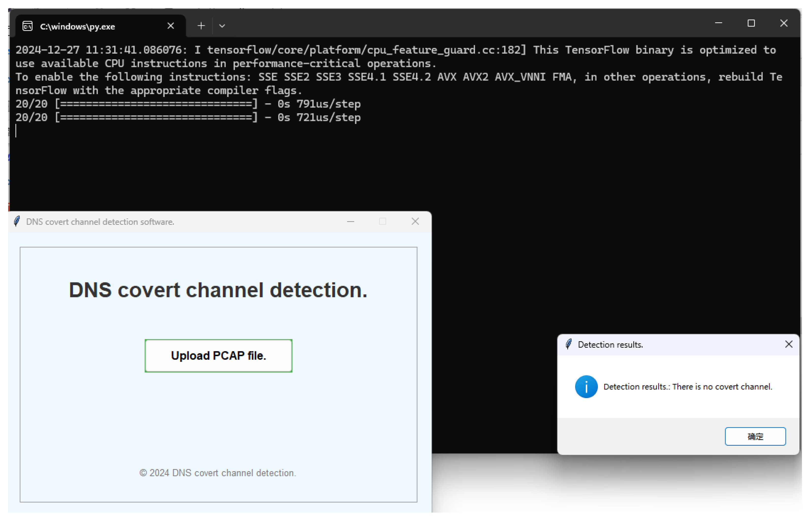Close the DNS covert channel detection software window
This screenshot has height=518, width=812.
415,221
